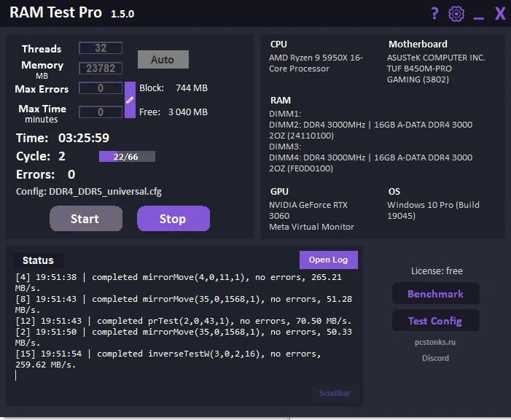Viewport: 511px width, 420px height.
Task: Click the Max Errors input field
Action: (x=101, y=88)
